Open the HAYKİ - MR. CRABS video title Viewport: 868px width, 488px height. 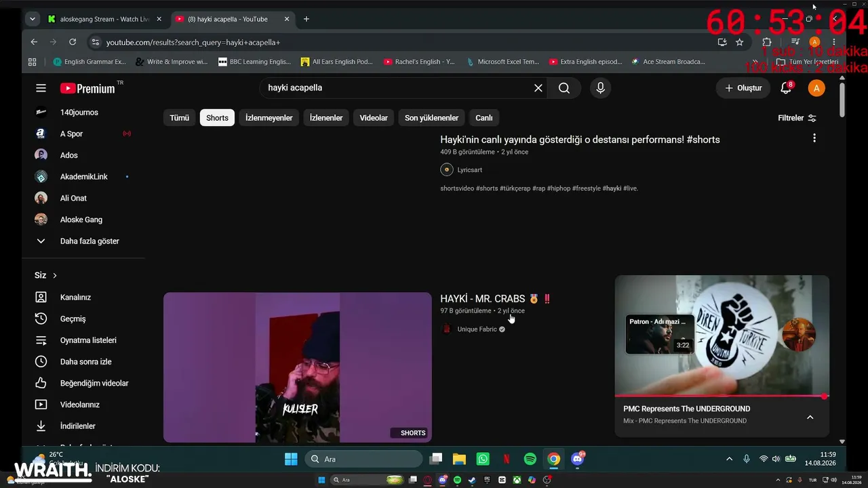495,299
